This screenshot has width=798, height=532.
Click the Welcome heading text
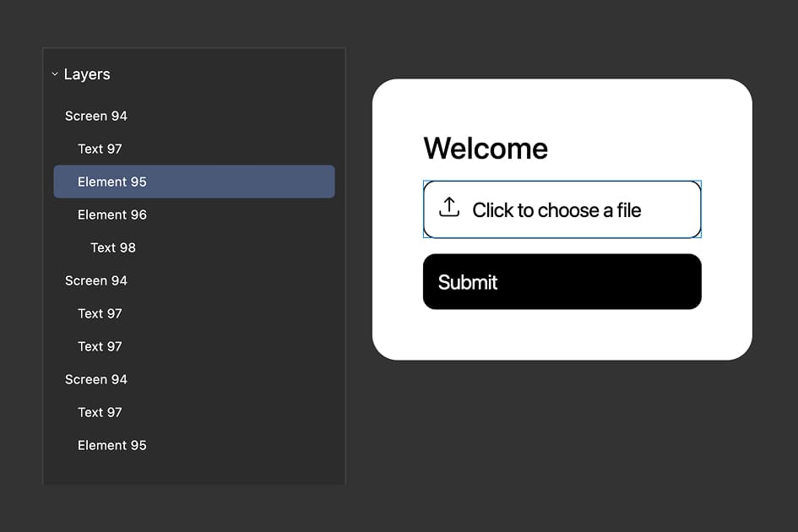(x=486, y=149)
